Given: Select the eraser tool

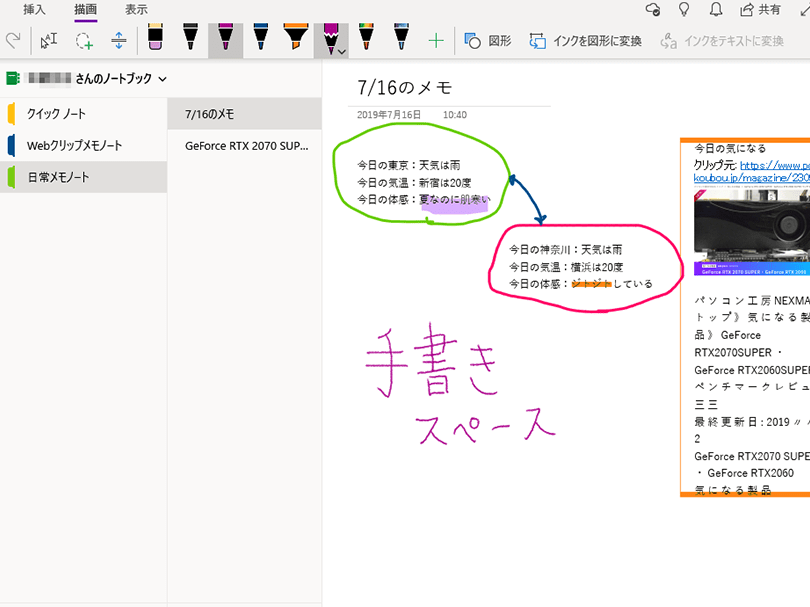Looking at the screenshot, I should [155, 39].
